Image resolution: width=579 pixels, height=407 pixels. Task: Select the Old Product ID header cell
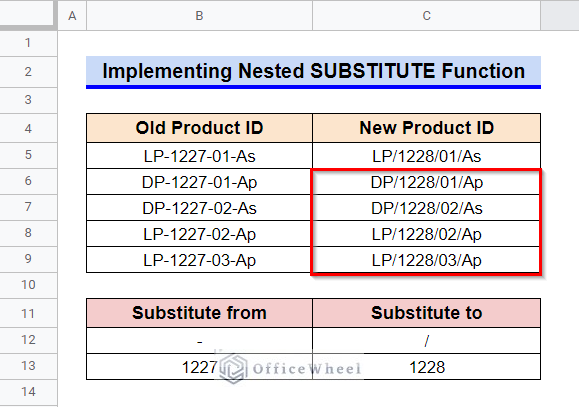(199, 128)
